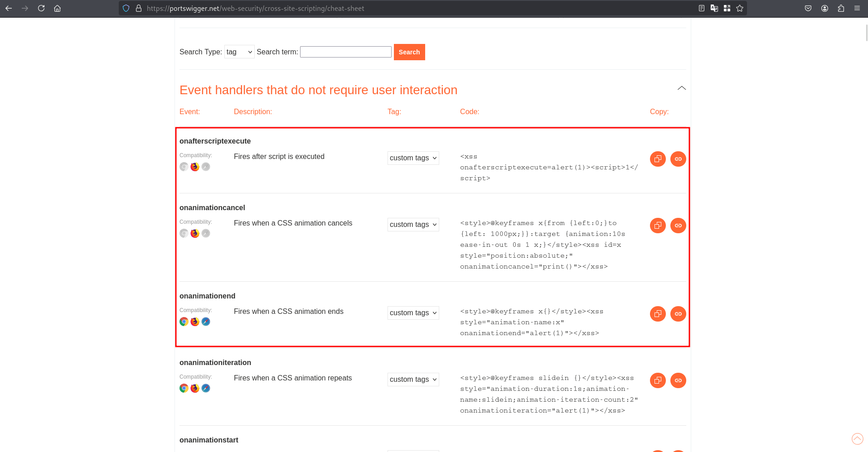Reload the current page
868x452 pixels.
(41, 8)
